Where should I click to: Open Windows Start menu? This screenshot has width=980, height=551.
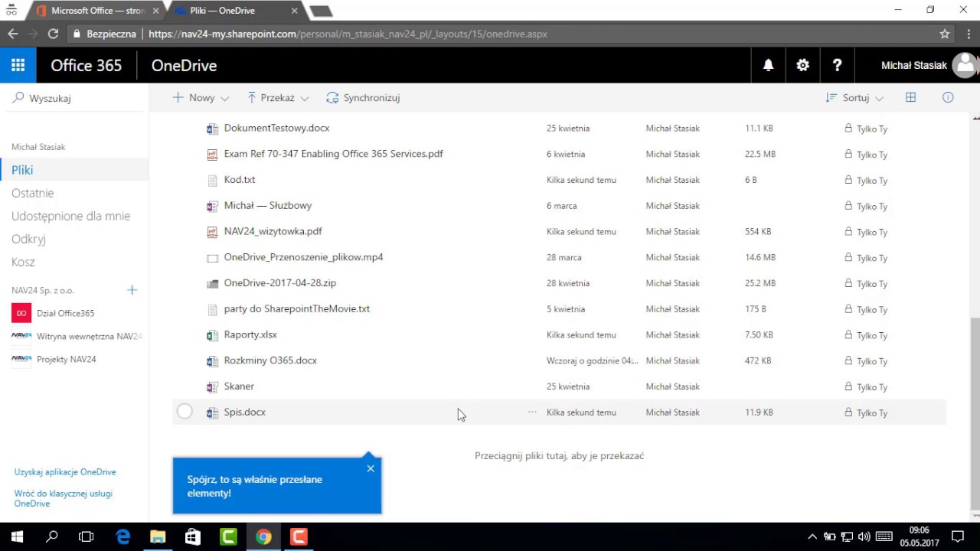tap(17, 536)
